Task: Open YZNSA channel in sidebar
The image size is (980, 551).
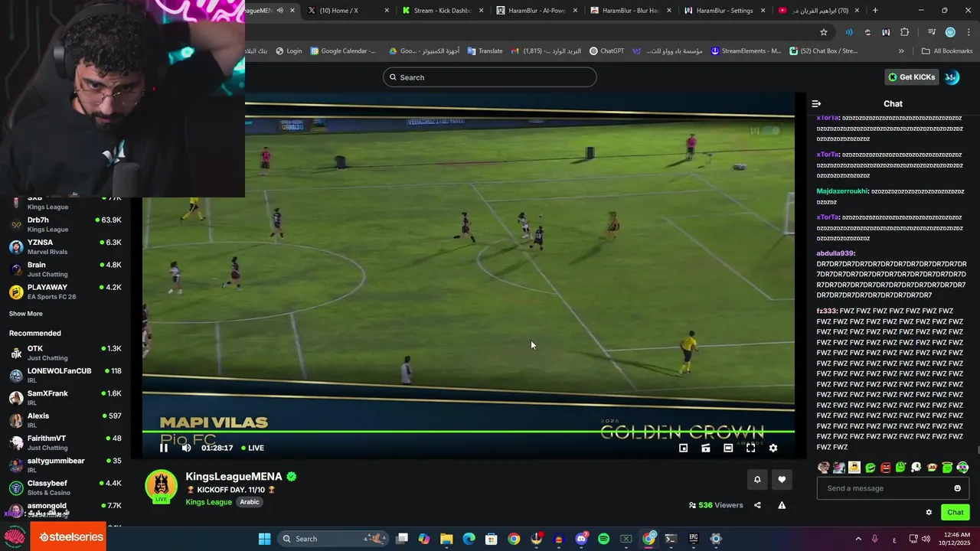Action: tap(65, 246)
